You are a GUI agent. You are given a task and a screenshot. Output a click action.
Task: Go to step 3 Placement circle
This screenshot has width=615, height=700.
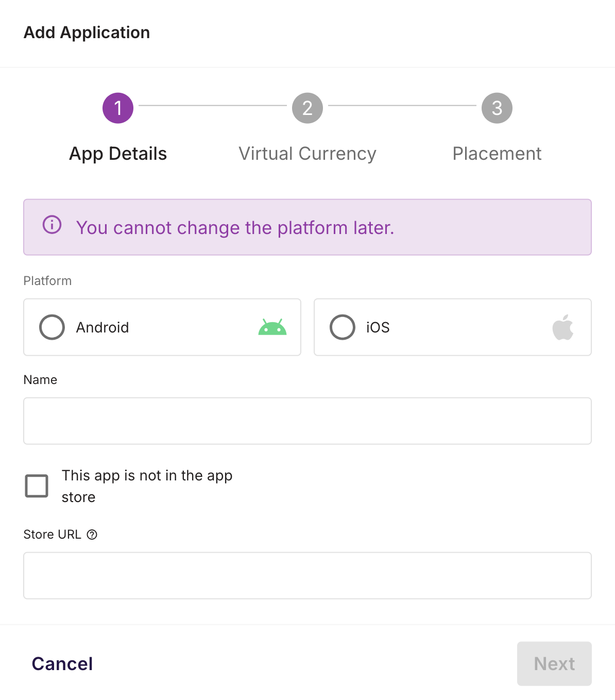(497, 108)
